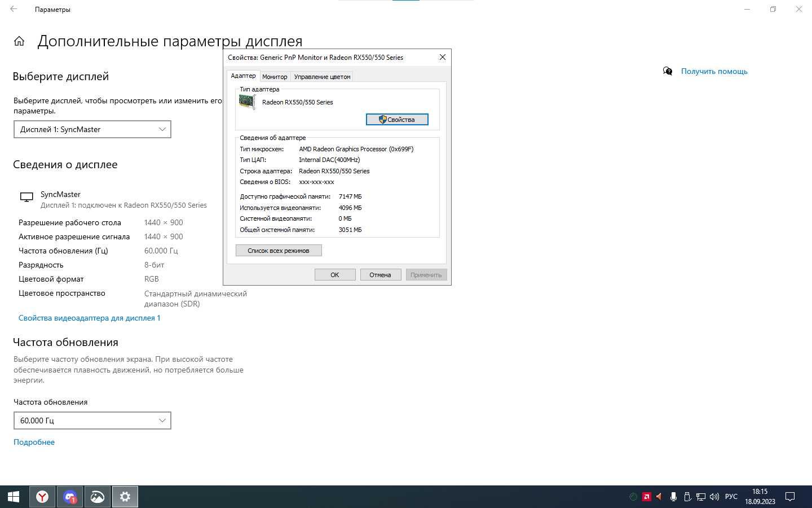Click the Radeon adapter card icon
This screenshot has width=812, height=508.
tap(247, 102)
